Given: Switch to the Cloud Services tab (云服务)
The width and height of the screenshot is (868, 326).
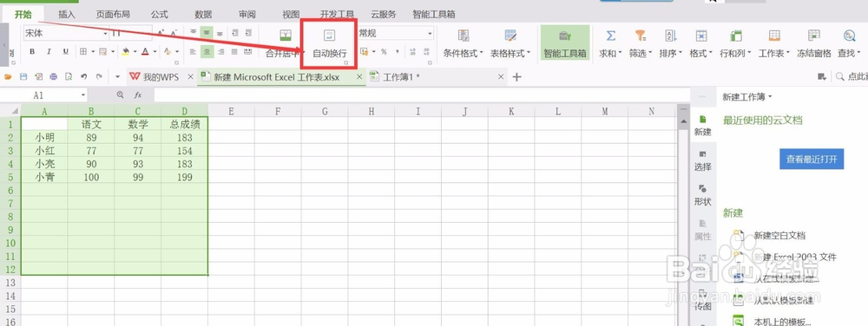Looking at the screenshot, I should point(383,15).
